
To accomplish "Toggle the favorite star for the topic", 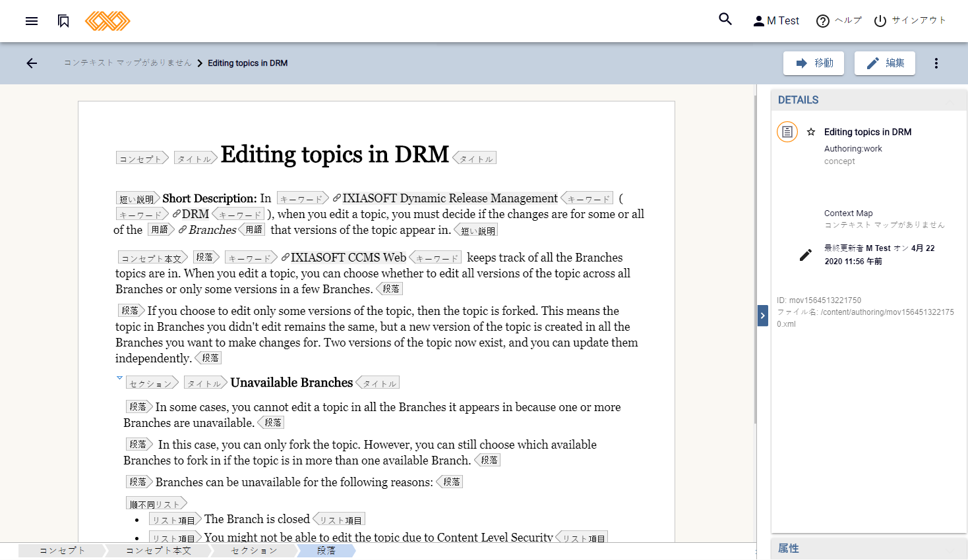I will 811,132.
